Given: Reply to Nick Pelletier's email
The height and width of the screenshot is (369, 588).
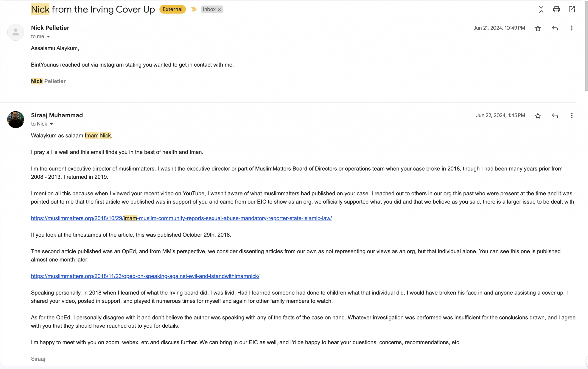Looking at the screenshot, I should [x=555, y=28].
